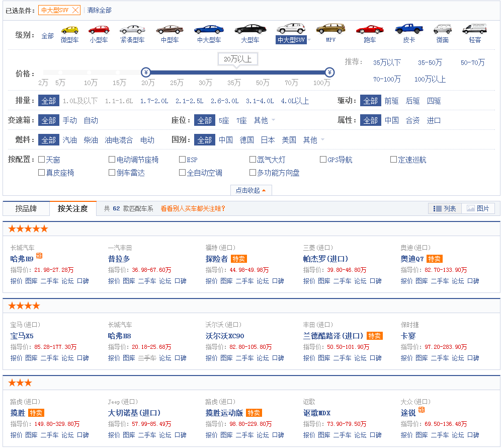The height and width of the screenshot is (448, 503).
Task: Pick the 微面 minivan icon
Action: point(442,29)
